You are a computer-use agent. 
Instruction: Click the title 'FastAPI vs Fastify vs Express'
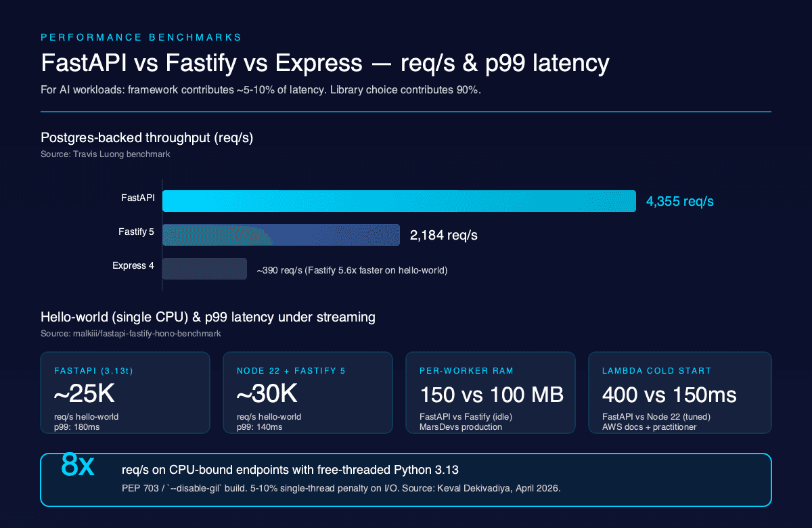[x=202, y=63]
